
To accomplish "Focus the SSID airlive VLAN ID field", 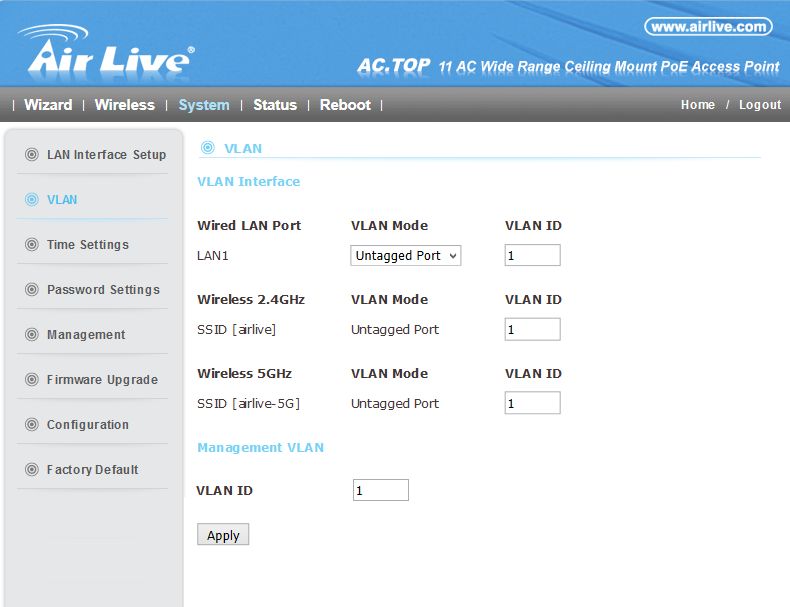I will click(x=533, y=329).
